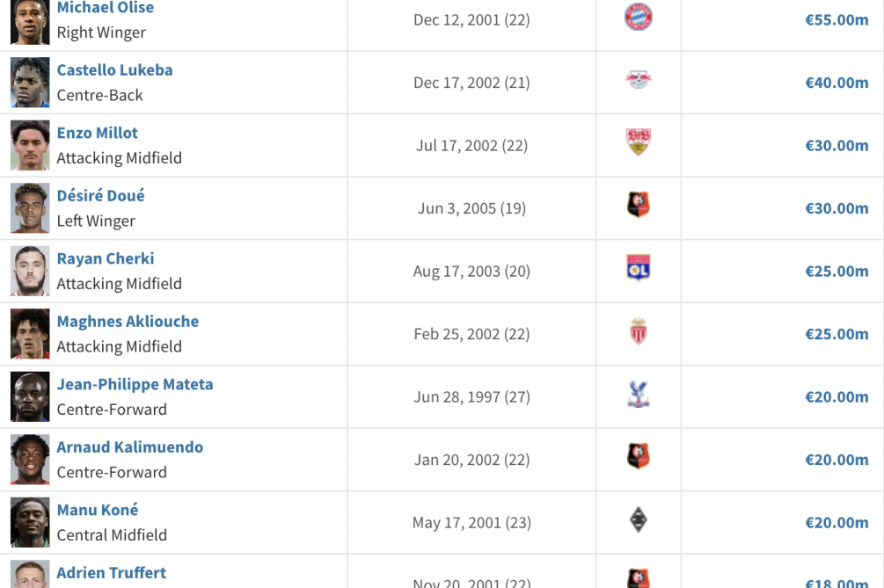Open the Olympique Lyon club crest

coord(639,267)
